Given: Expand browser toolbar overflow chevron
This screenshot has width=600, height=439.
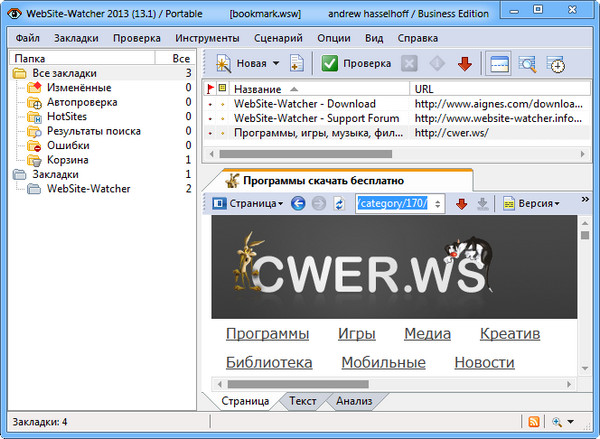Looking at the screenshot, I should coord(585,199).
